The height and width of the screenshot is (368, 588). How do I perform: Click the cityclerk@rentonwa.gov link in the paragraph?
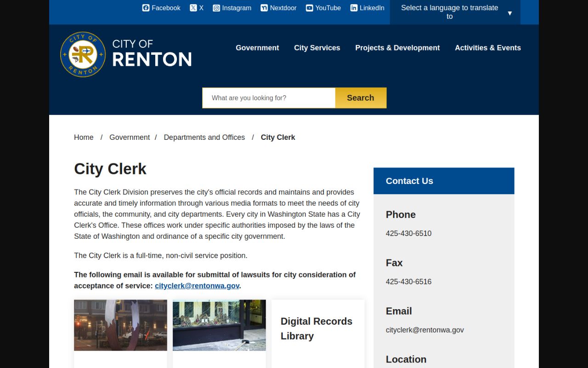coord(197,286)
